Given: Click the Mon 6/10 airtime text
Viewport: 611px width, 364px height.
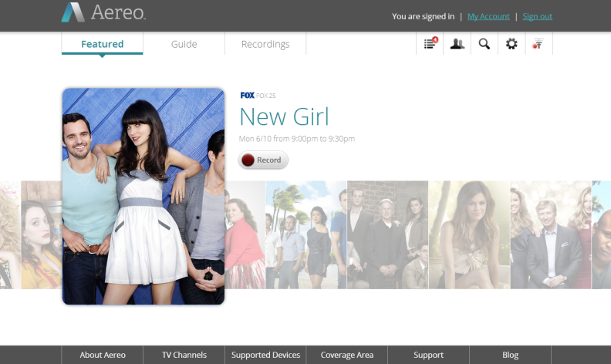Looking at the screenshot, I should pos(296,139).
